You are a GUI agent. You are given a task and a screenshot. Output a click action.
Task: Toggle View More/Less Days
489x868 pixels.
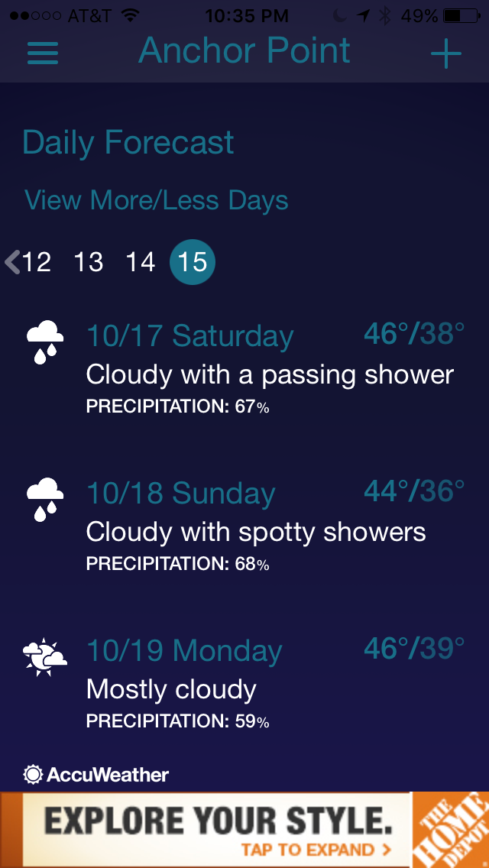(x=157, y=200)
